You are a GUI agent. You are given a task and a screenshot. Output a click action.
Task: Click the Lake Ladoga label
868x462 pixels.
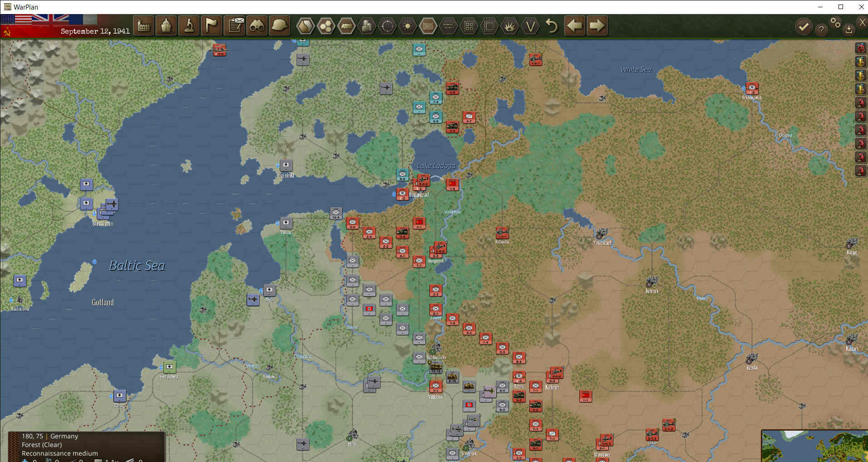436,166
